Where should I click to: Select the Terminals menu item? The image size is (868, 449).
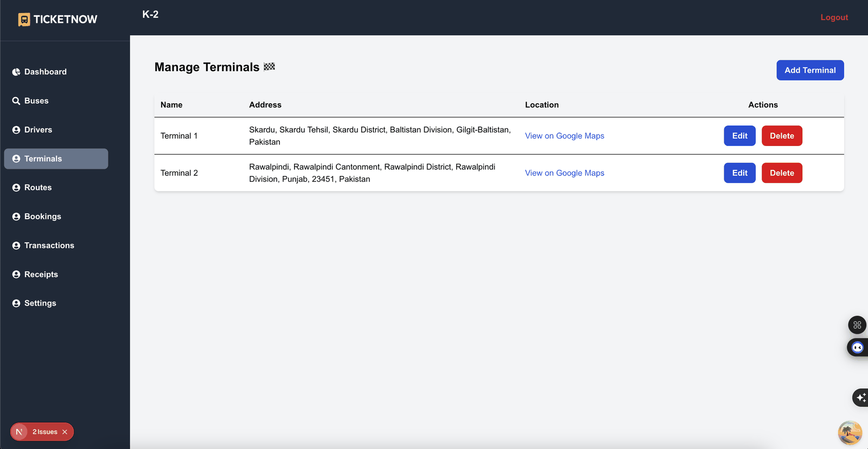[56, 159]
